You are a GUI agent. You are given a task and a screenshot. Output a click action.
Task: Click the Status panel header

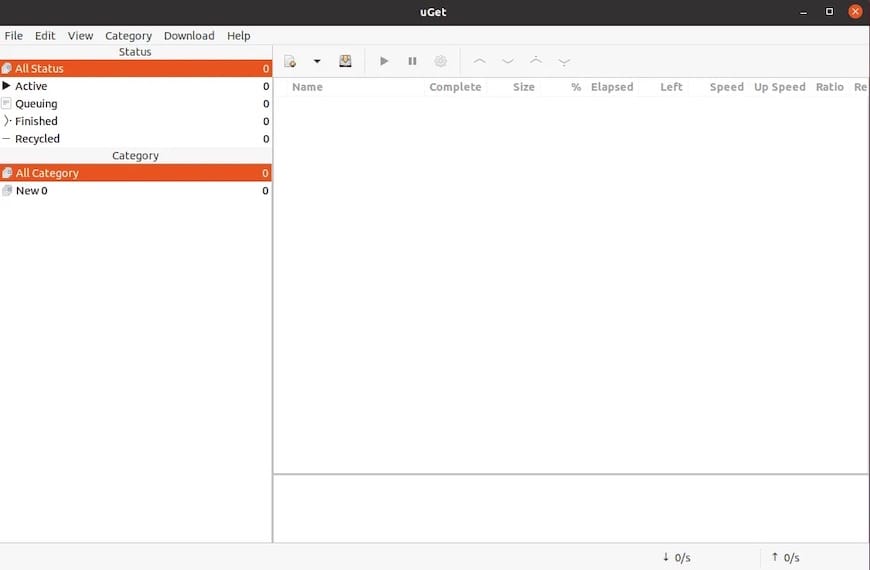pos(135,52)
